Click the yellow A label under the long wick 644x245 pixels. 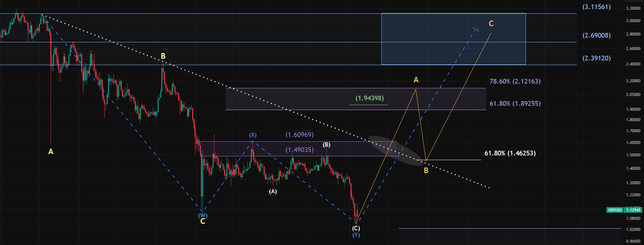coord(50,152)
